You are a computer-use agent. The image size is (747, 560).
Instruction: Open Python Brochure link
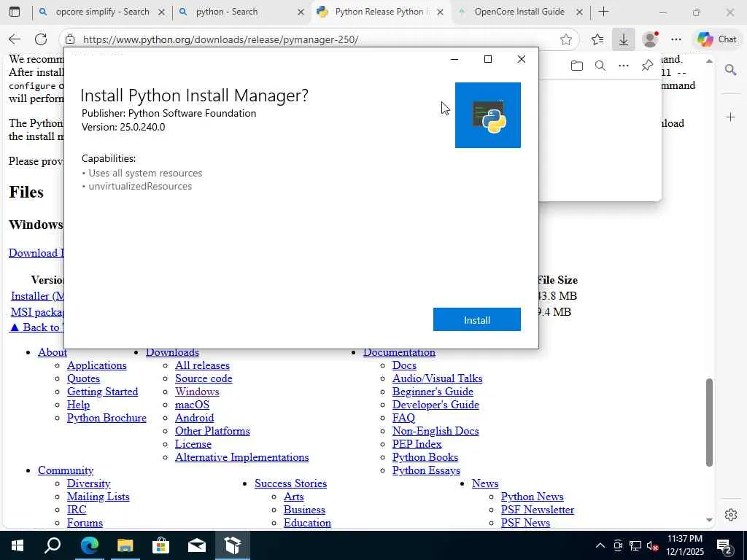pyautogui.click(x=107, y=418)
